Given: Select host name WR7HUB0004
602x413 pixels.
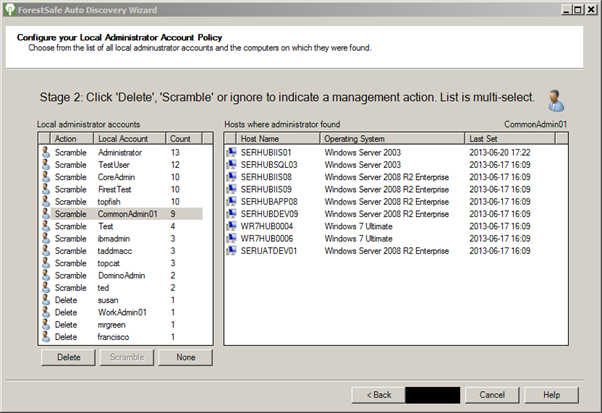Looking at the screenshot, I should coord(266,226).
